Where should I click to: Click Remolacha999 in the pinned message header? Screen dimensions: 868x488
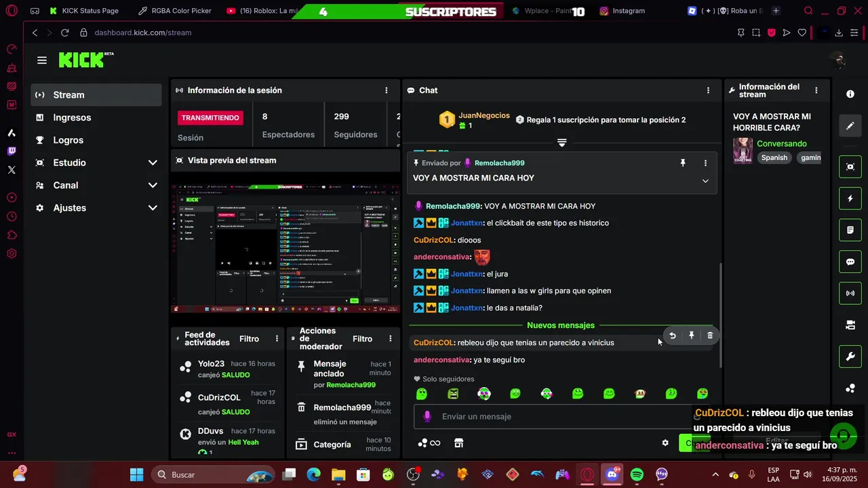tap(499, 163)
